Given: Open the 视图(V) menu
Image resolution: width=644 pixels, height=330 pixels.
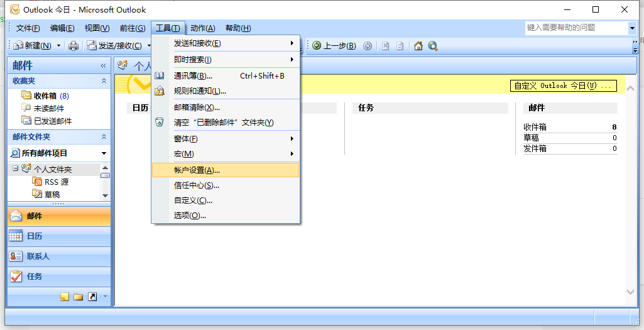Looking at the screenshot, I should (97, 28).
